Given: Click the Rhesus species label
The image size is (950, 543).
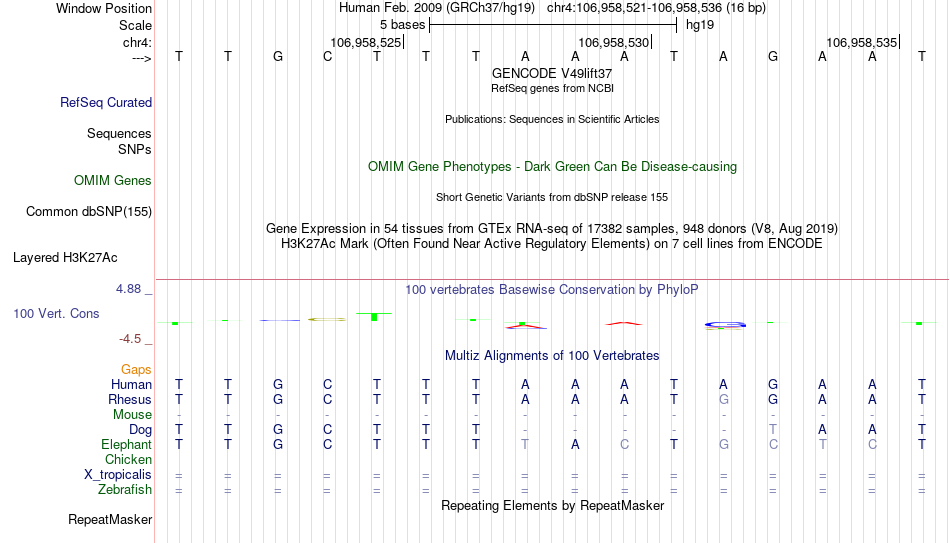Looking at the screenshot, I should 130,399.
